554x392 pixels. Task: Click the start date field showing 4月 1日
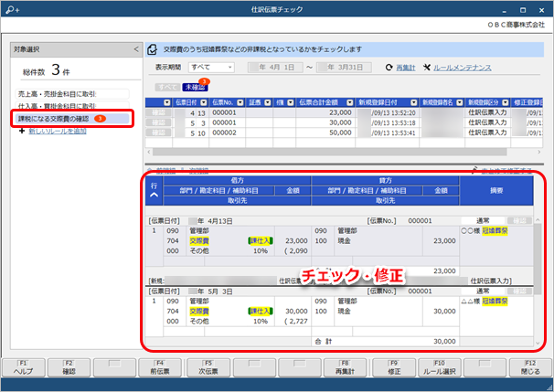(275, 67)
